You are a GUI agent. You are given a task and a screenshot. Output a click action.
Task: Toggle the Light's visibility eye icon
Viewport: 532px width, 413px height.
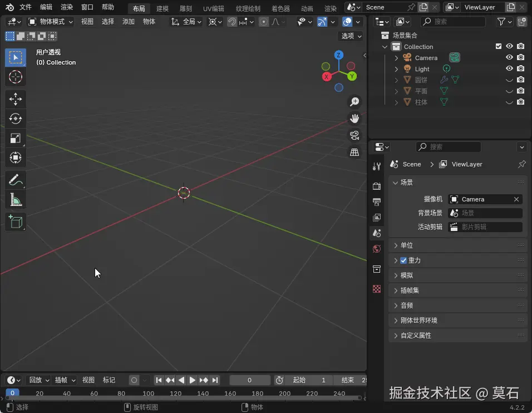[x=509, y=68]
